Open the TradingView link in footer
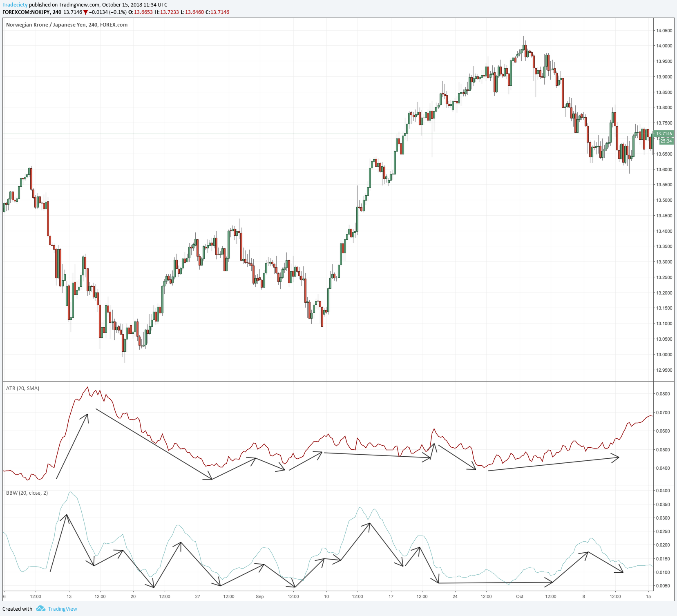Viewport: 677px width, 616px height. [63, 609]
